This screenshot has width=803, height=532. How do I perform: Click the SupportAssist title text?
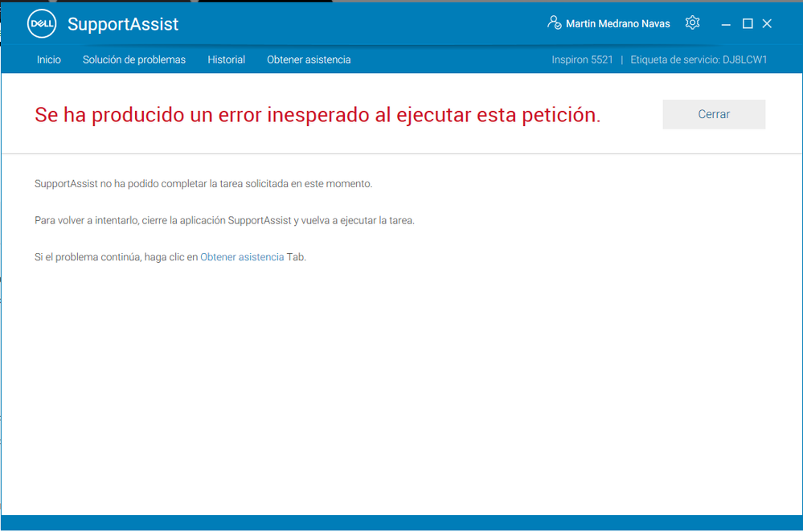point(123,24)
